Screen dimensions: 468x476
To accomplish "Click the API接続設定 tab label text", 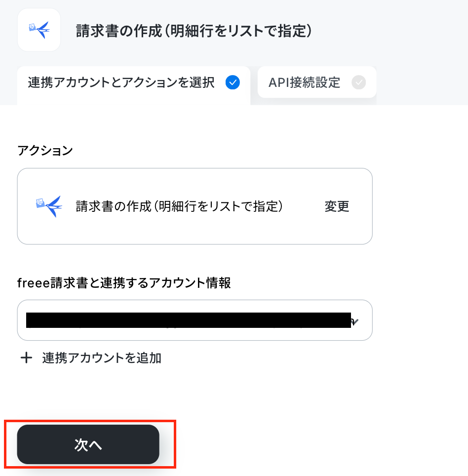I will 305,82.
